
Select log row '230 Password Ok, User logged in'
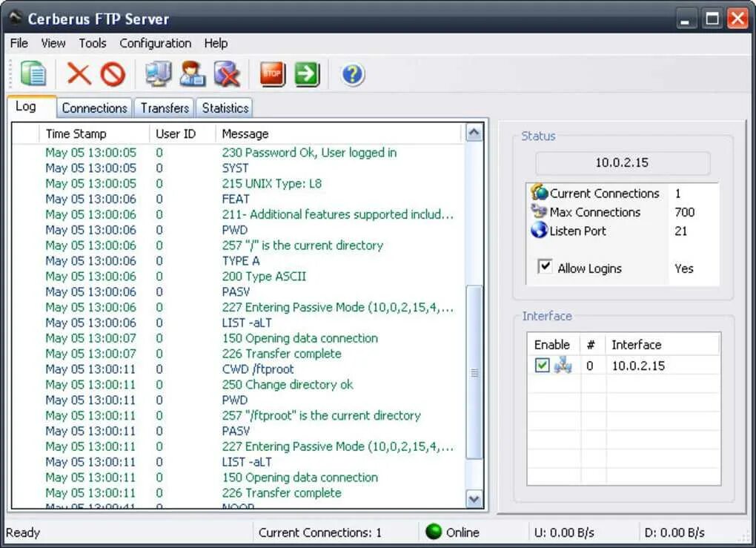coord(238,153)
